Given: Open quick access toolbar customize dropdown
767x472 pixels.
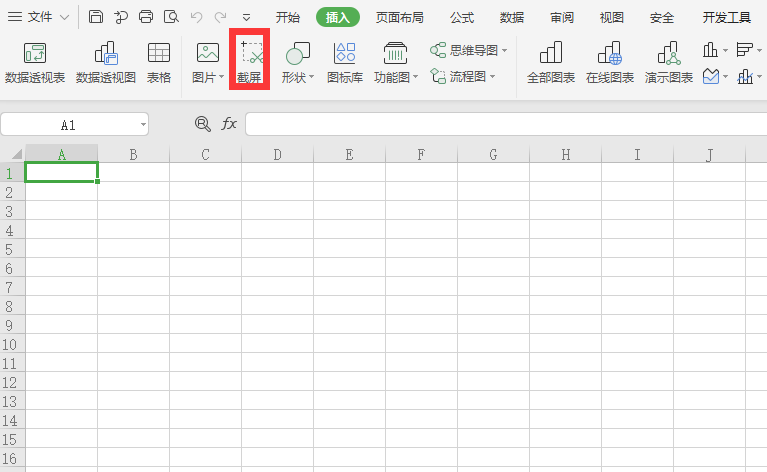Looking at the screenshot, I should [247, 18].
